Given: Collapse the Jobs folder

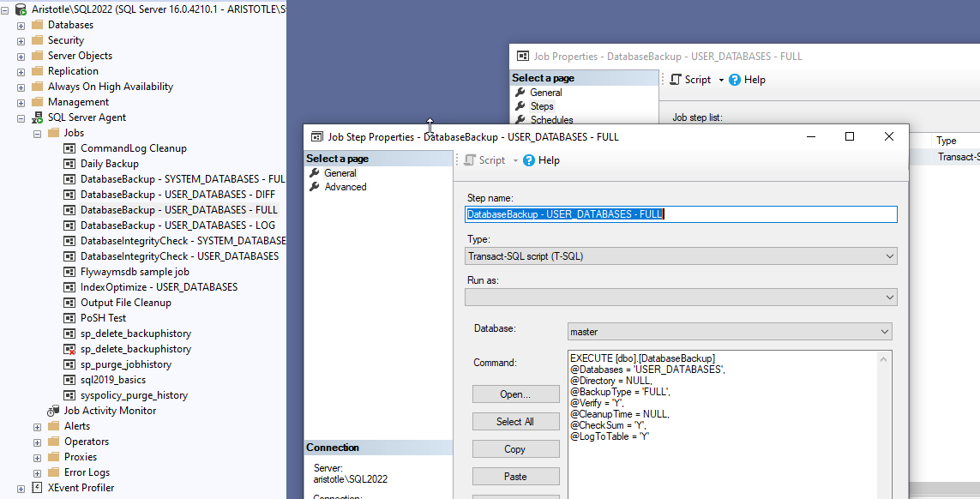Looking at the screenshot, I should pyautogui.click(x=37, y=133).
